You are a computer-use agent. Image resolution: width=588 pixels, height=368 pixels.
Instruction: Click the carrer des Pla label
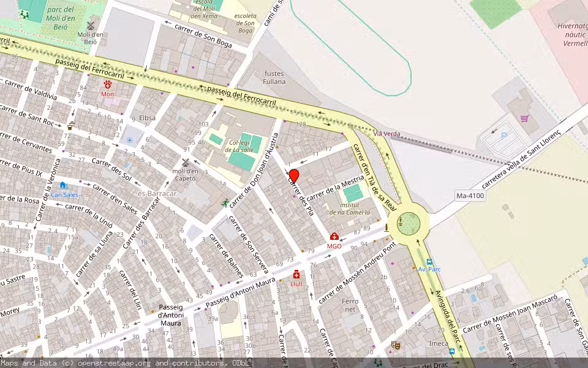[301, 196]
